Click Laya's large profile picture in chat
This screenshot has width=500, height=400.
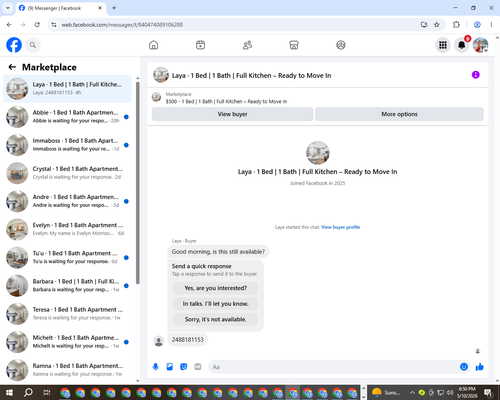tap(318, 153)
